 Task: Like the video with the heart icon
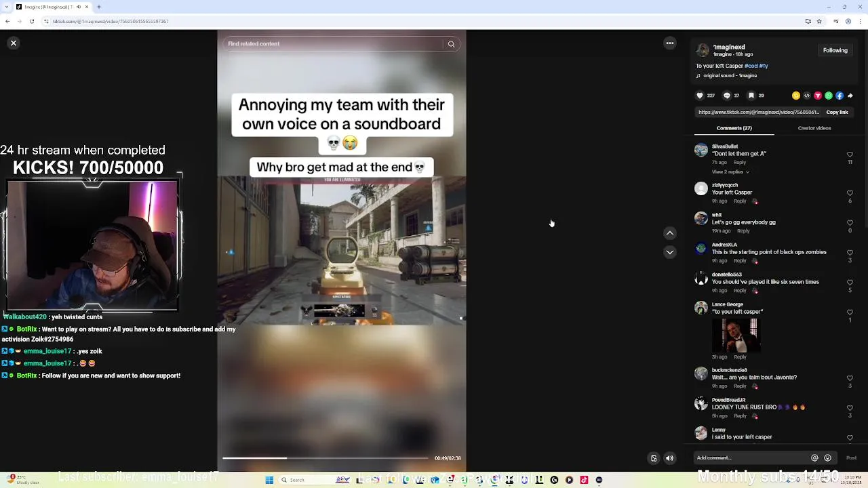pyautogui.click(x=700, y=96)
